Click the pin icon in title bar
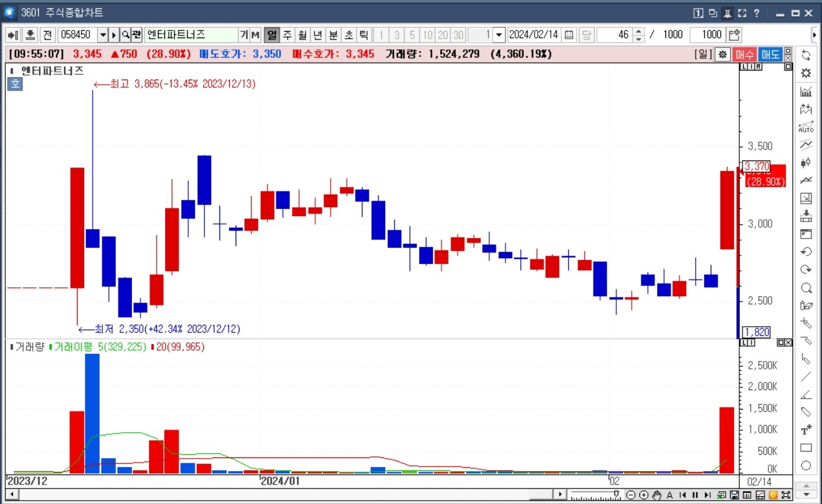822x504 pixels. tap(728, 13)
